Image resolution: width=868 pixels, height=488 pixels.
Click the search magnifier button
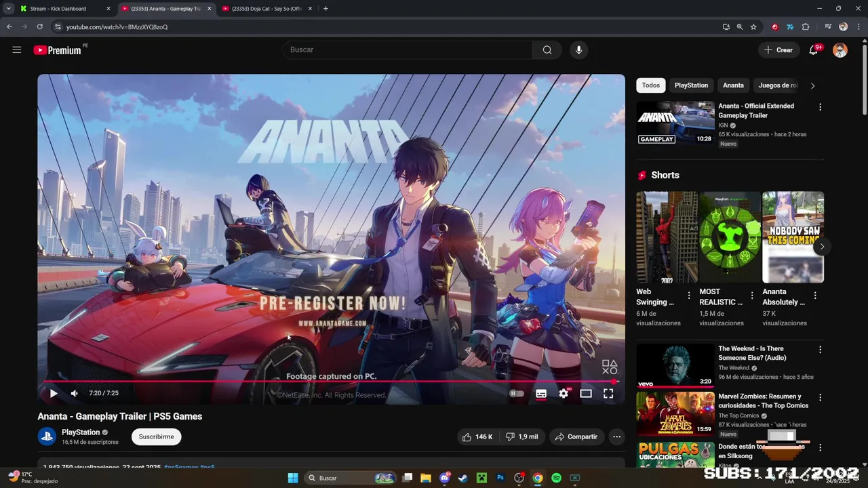pos(547,49)
